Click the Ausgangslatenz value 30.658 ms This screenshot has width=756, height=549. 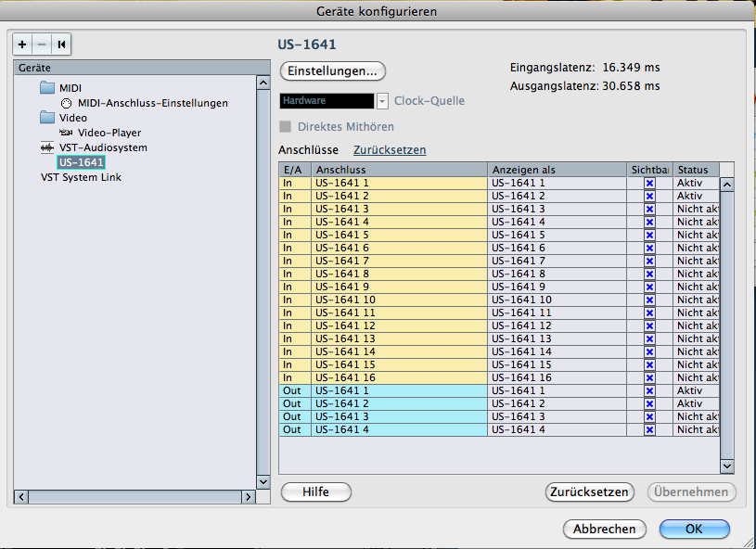[631, 86]
